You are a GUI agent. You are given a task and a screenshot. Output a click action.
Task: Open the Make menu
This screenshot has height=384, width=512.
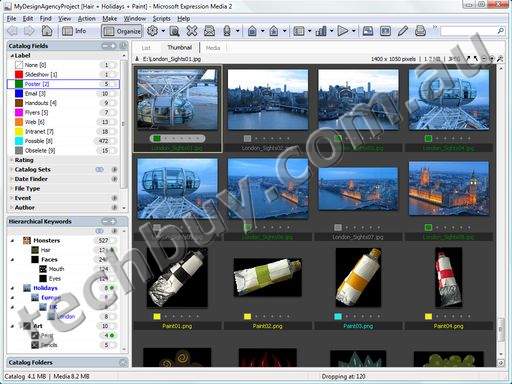(x=110, y=19)
